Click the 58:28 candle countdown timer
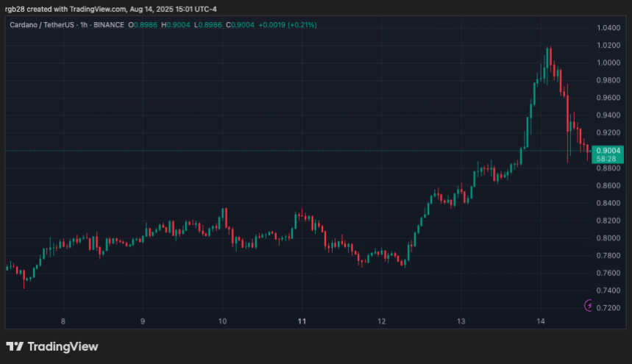Image resolution: width=632 pixels, height=364 pixels. [608, 159]
